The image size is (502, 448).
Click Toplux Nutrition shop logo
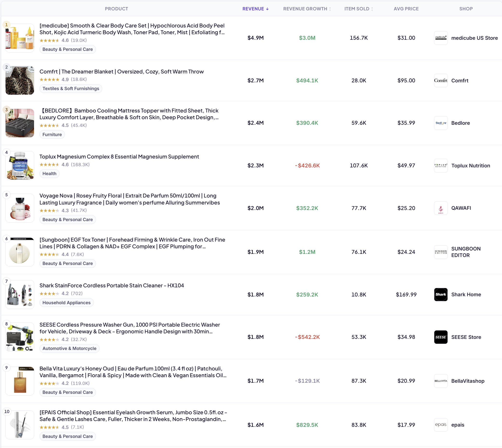point(441,165)
